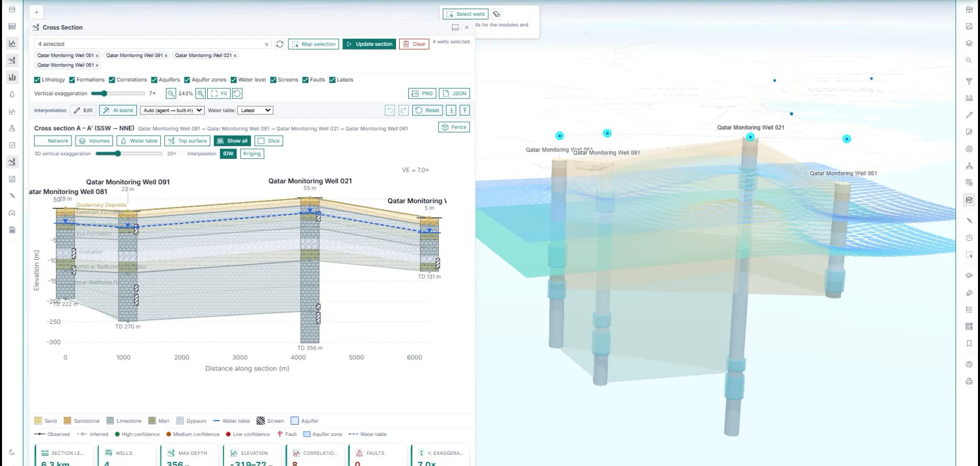Remove Qatar Monitoring Well 091 chip
Image resolution: width=980 pixels, height=466 pixels.
tap(166, 56)
